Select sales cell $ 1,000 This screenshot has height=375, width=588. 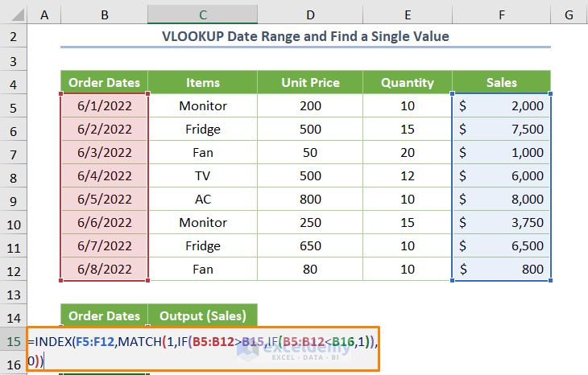pyautogui.click(x=501, y=152)
